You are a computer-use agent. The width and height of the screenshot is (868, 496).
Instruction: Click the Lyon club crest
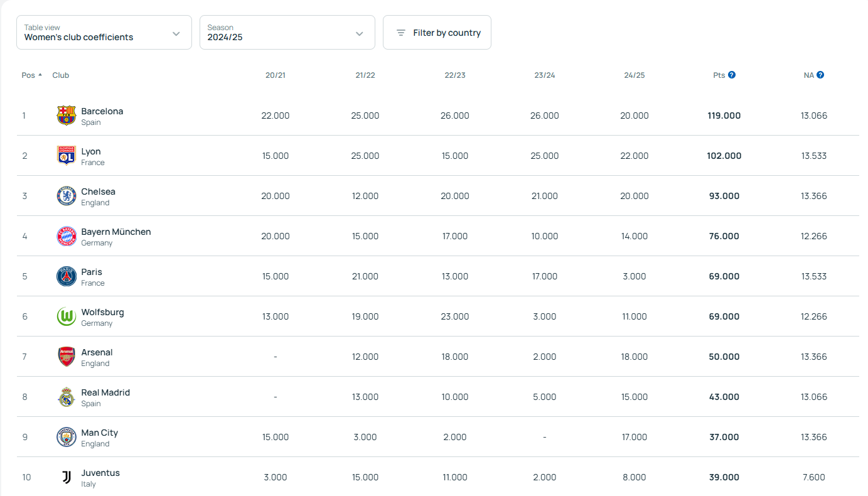[x=67, y=156]
